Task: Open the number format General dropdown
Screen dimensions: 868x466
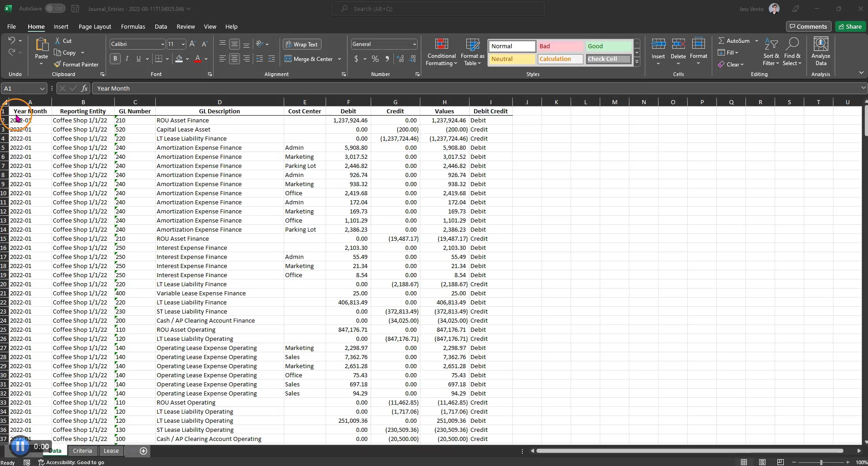Action: (414, 44)
